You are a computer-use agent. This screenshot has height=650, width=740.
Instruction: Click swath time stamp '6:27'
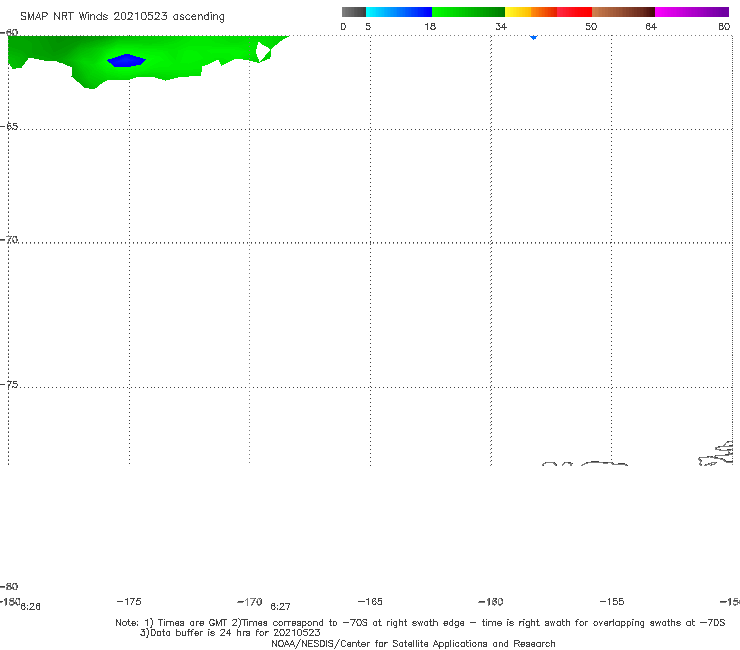[x=280, y=607]
